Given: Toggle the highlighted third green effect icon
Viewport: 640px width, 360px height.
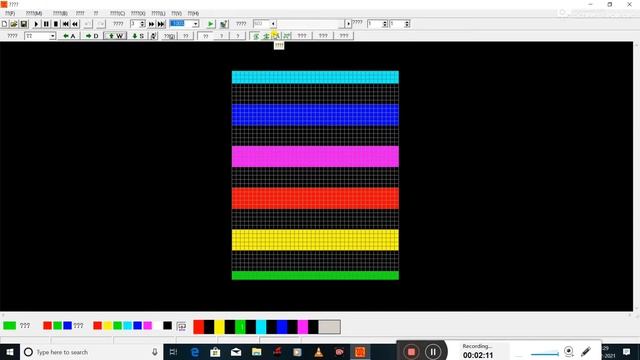Looking at the screenshot, I should click(276, 36).
